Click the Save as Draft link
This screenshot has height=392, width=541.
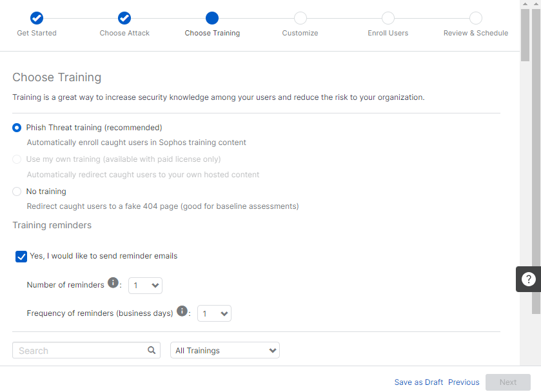click(x=418, y=382)
